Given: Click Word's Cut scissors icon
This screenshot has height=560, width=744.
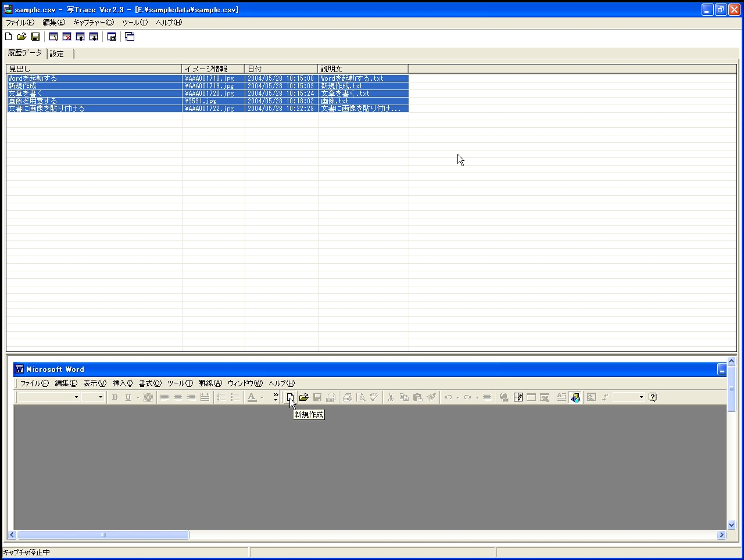Looking at the screenshot, I should 391,397.
